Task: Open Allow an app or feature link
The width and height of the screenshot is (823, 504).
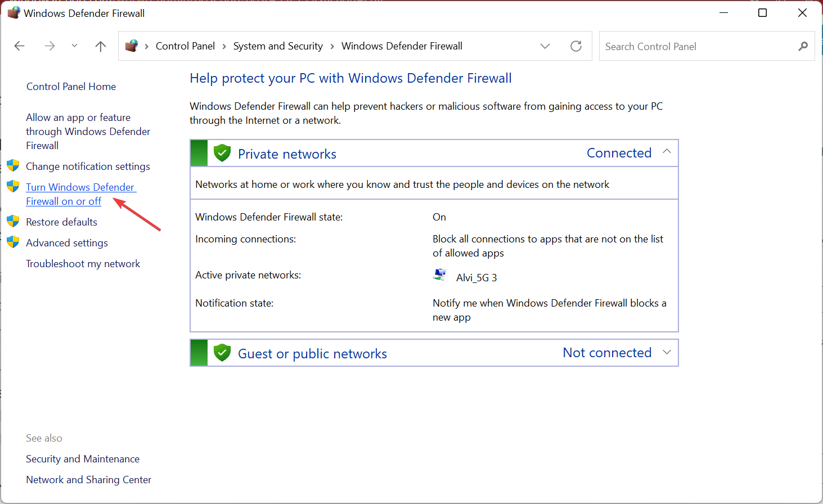Action: (x=88, y=132)
